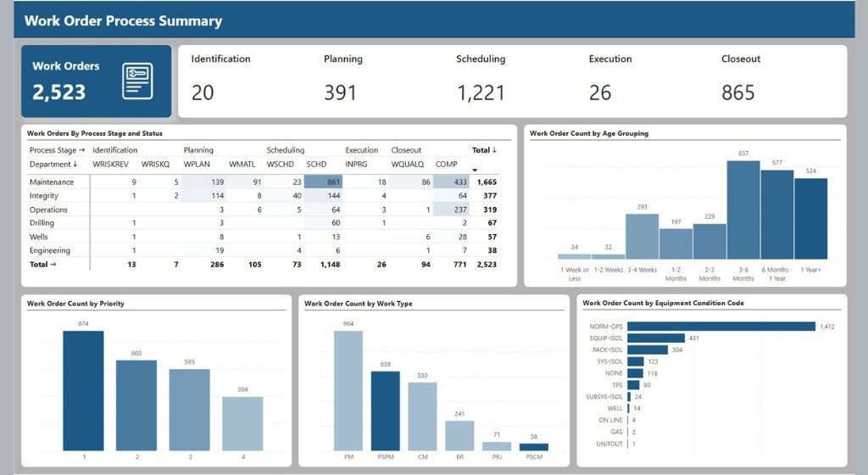Image resolution: width=868 pixels, height=475 pixels.
Task: Select the PSPM work type bar
Action: pyautogui.click(x=386, y=411)
